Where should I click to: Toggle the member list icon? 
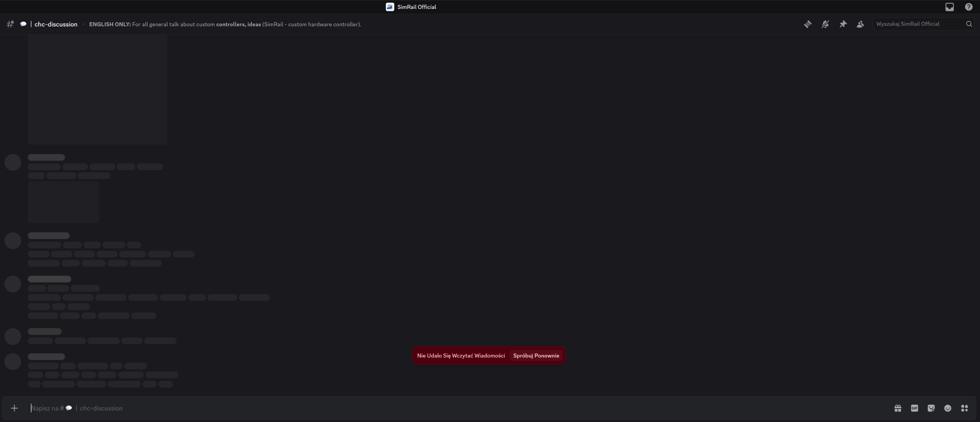(x=860, y=24)
